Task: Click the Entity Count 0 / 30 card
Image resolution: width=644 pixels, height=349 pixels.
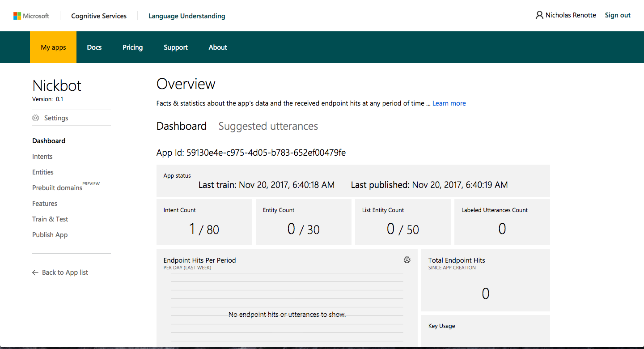Action: click(304, 222)
